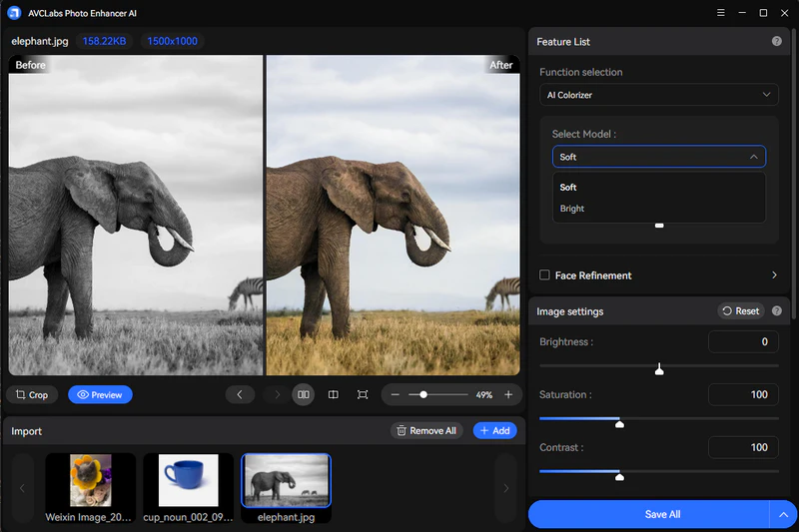The height and width of the screenshot is (532, 799).
Task: Open the hamburger menu in title bar
Action: 721,13
